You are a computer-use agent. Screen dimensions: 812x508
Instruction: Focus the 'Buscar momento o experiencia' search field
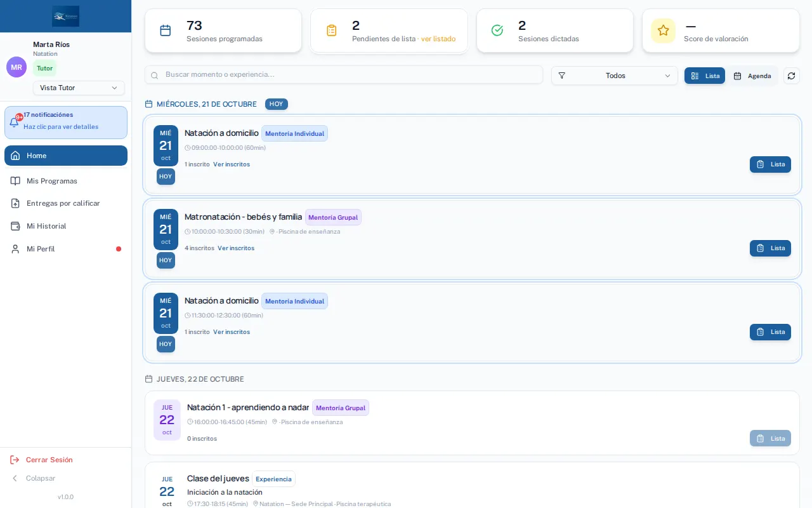tap(344, 75)
